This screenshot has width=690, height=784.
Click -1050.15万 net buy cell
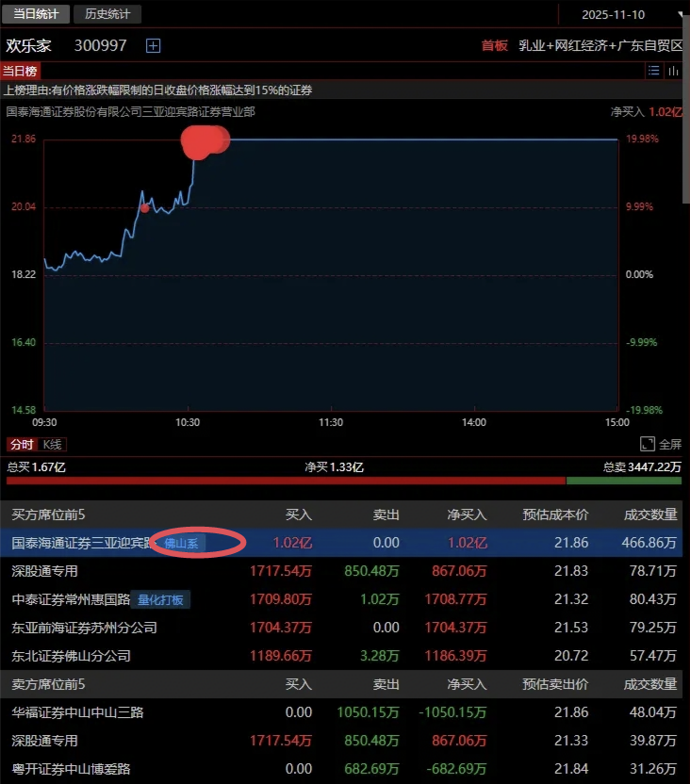click(452, 712)
